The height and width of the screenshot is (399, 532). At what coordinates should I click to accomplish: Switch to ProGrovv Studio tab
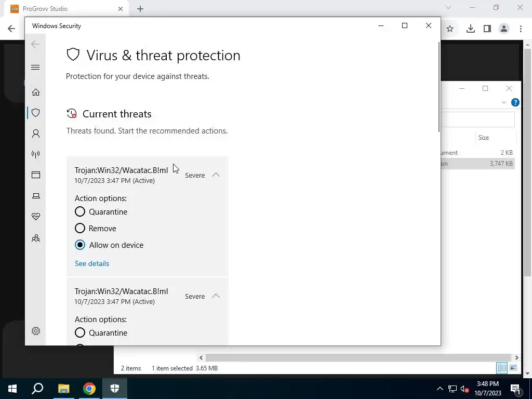[x=66, y=9]
